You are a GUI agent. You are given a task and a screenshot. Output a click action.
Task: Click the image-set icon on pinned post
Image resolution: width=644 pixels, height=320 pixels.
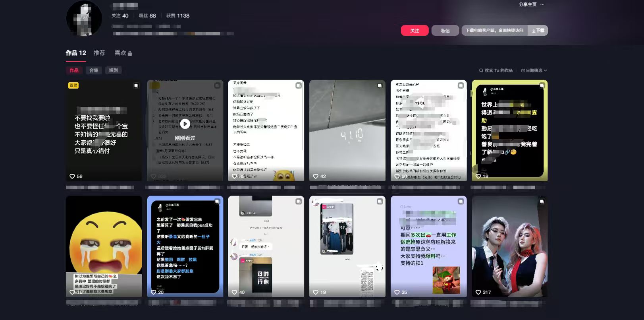pos(136,85)
